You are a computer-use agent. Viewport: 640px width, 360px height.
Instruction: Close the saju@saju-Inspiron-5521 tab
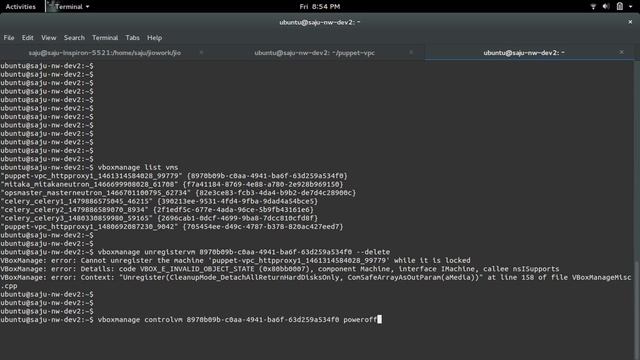[201, 52]
